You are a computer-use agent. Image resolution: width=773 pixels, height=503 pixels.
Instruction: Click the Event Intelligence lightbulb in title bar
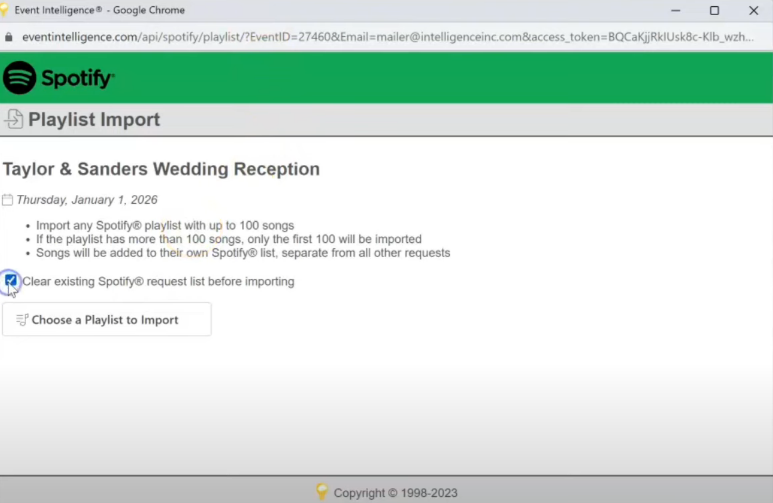point(4,10)
